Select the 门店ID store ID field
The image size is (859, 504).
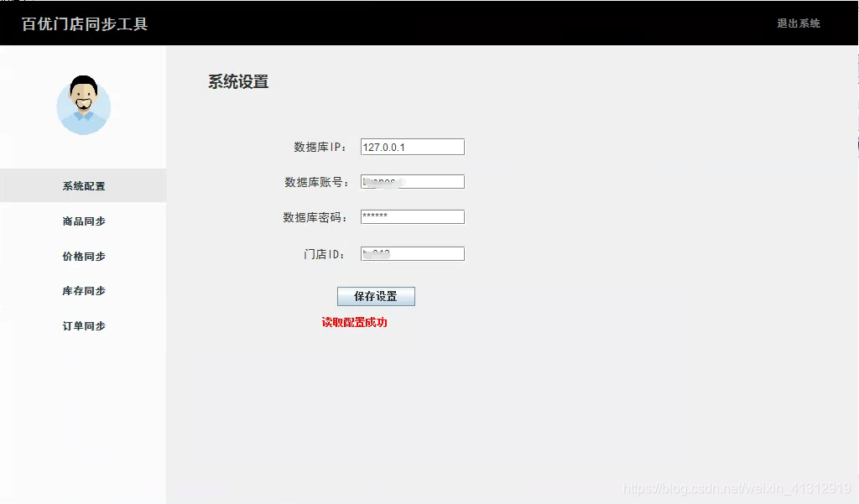click(x=412, y=252)
